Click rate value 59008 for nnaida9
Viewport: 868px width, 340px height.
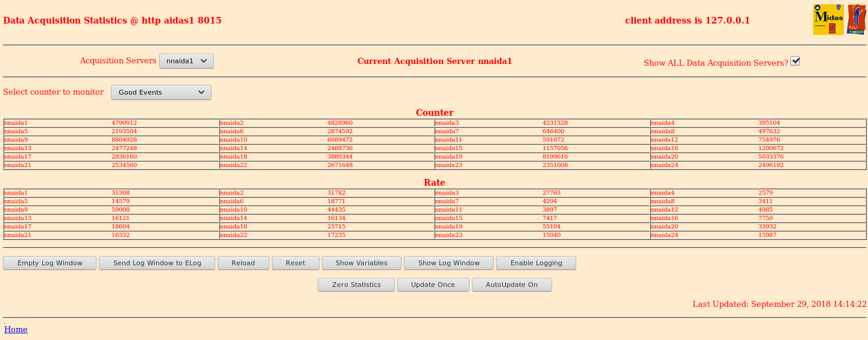121,210
